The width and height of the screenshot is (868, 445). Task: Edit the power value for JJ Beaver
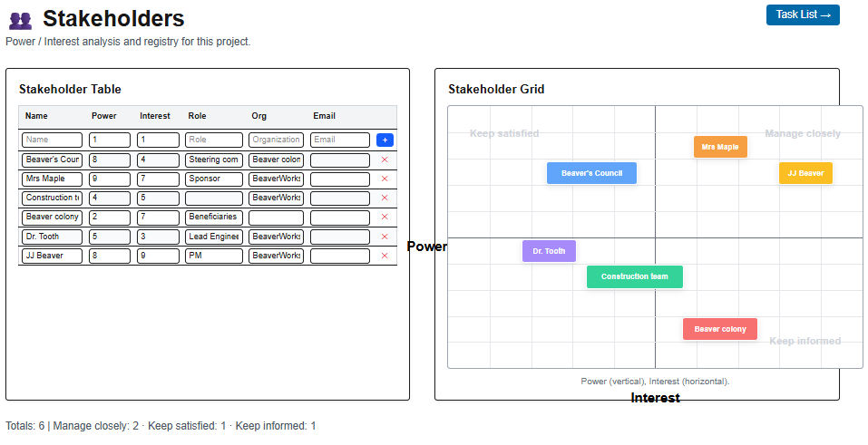pos(109,256)
